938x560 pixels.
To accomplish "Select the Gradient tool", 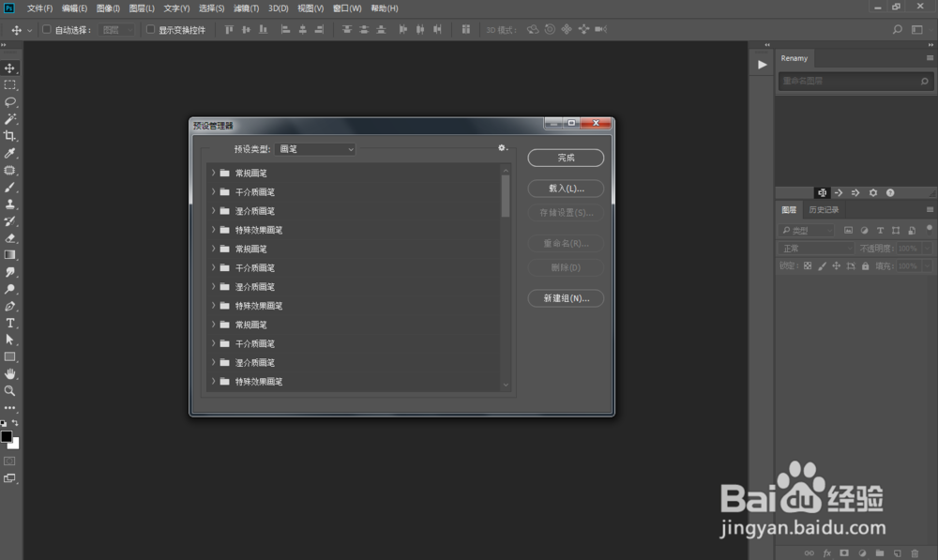I will click(9, 255).
